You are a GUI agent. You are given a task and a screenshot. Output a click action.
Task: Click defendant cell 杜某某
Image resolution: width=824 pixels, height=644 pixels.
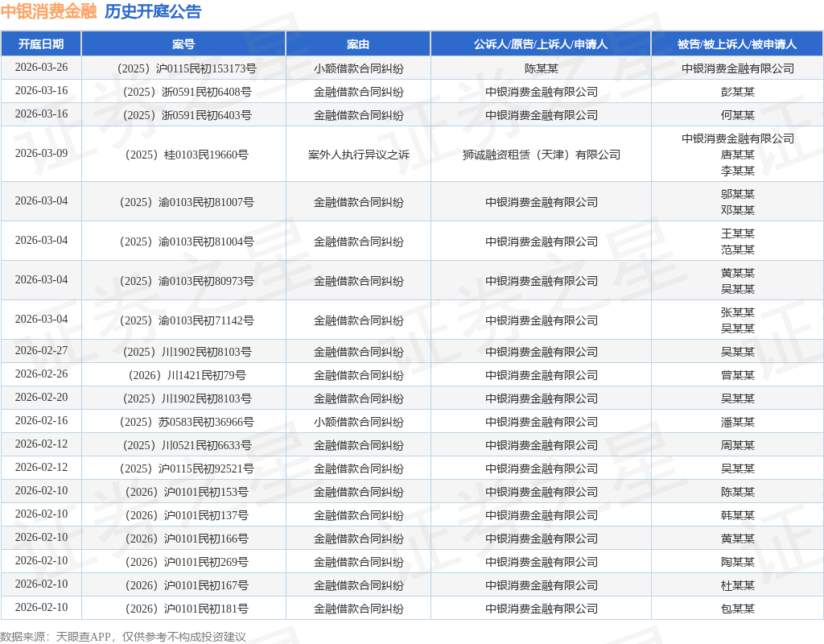click(x=738, y=585)
